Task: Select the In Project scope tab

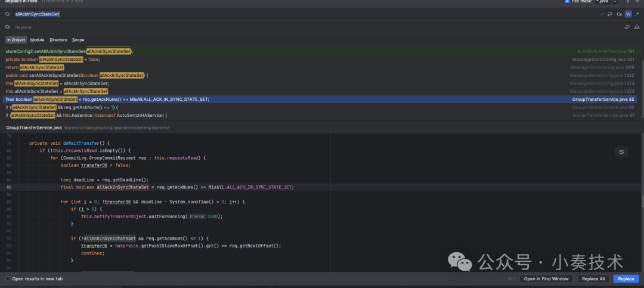Action: click(x=16, y=40)
